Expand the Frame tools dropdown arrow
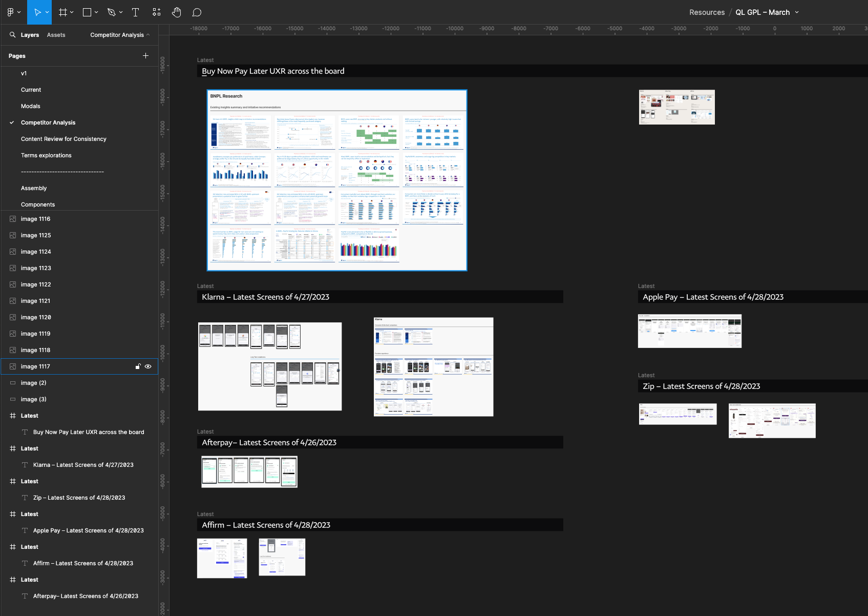The height and width of the screenshot is (616, 868). pos(72,12)
